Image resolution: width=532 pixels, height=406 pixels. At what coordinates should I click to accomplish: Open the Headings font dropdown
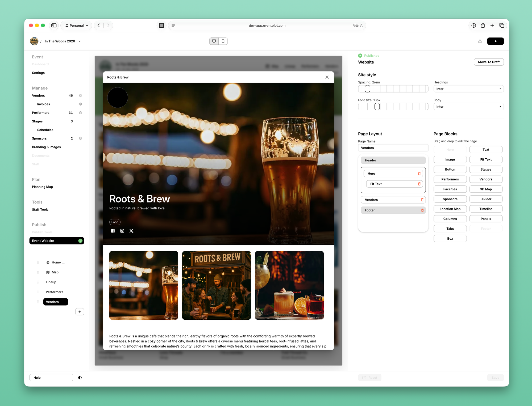[468, 89]
